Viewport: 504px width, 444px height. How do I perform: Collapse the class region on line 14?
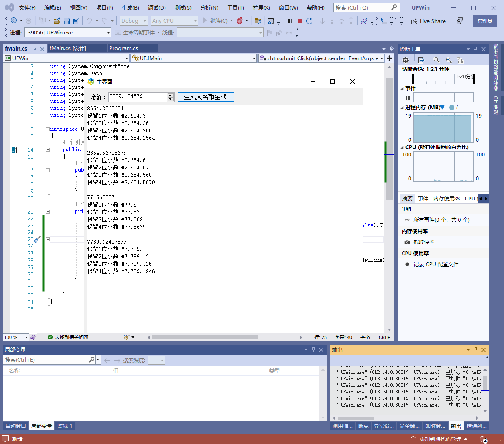(47, 149)
